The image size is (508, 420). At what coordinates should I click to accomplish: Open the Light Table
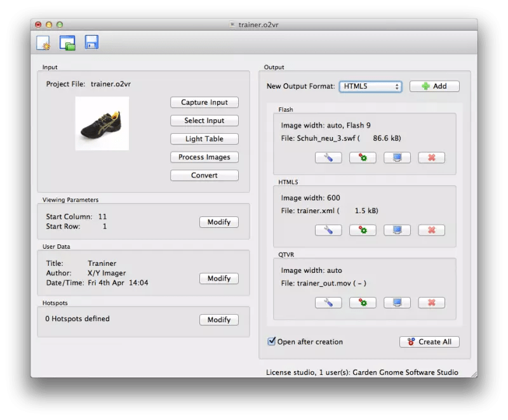click(x=204, y=139)
